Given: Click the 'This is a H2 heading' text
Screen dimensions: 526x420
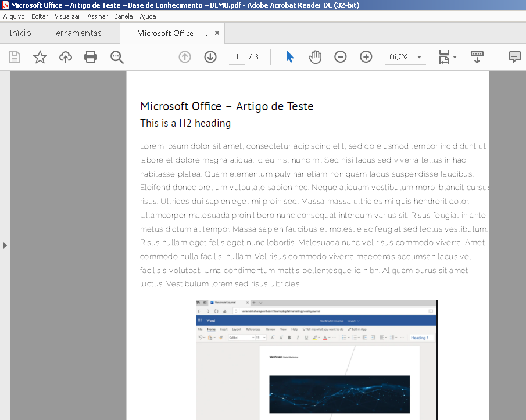Looking at the screenshot, I should coord(185,123).
